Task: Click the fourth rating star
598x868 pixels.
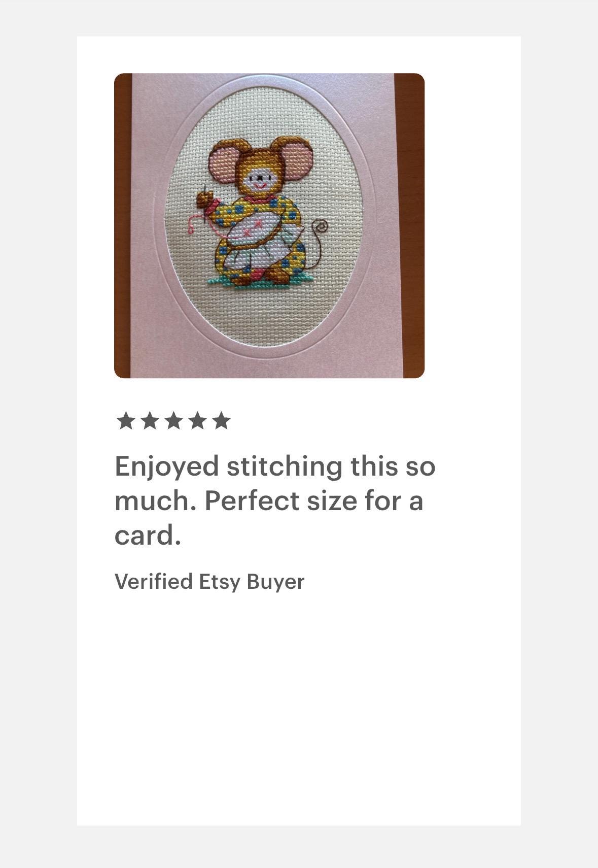Action: 197,421
